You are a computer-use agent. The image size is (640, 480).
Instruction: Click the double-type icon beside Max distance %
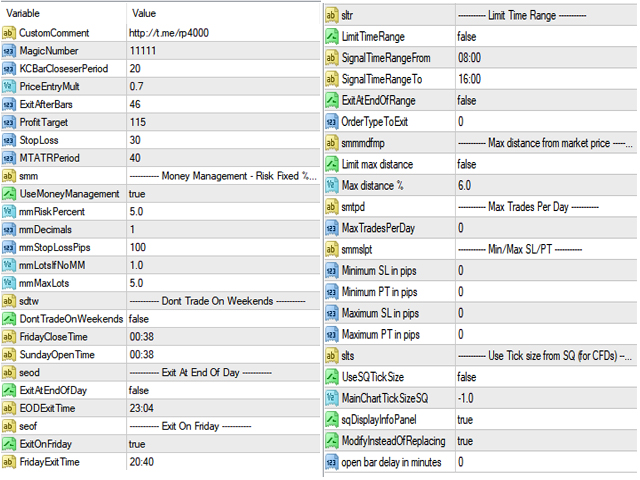(332, 185)
